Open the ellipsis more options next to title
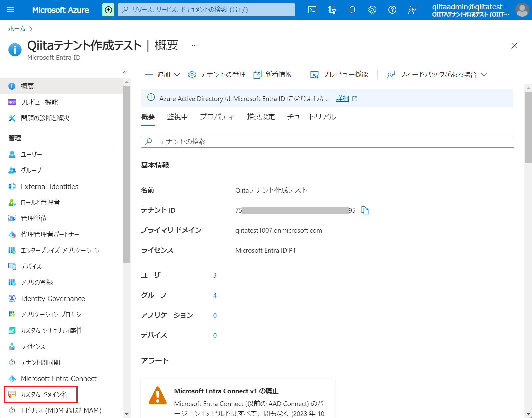Viewport: 532px width, 418px height. 195,46
